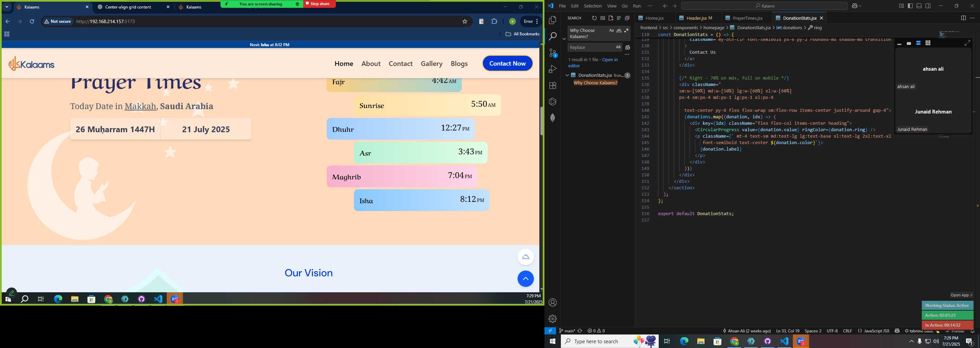Open VS Code Accounts icon in activity bar

[x=552, y=303]
